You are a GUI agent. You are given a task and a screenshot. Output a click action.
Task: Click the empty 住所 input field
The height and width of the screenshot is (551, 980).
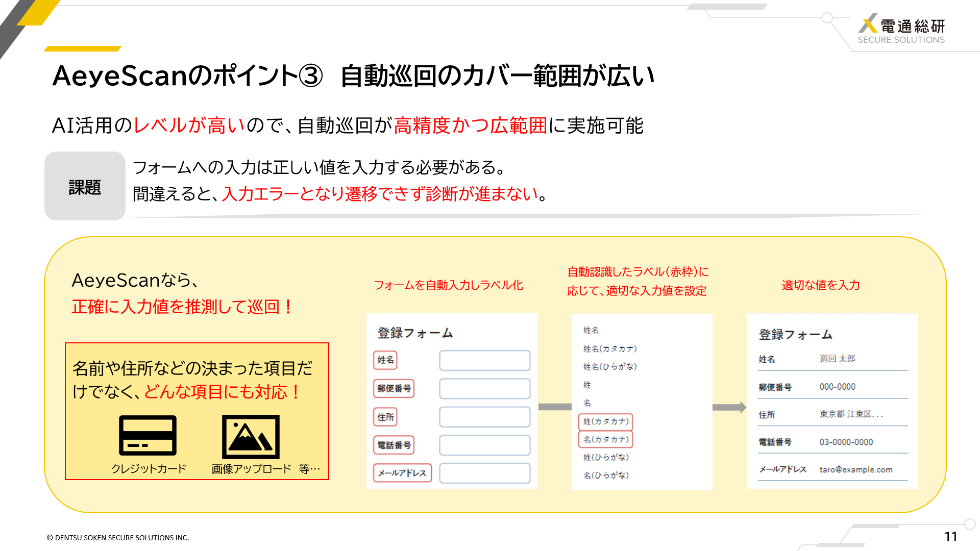tap(484, 417)
